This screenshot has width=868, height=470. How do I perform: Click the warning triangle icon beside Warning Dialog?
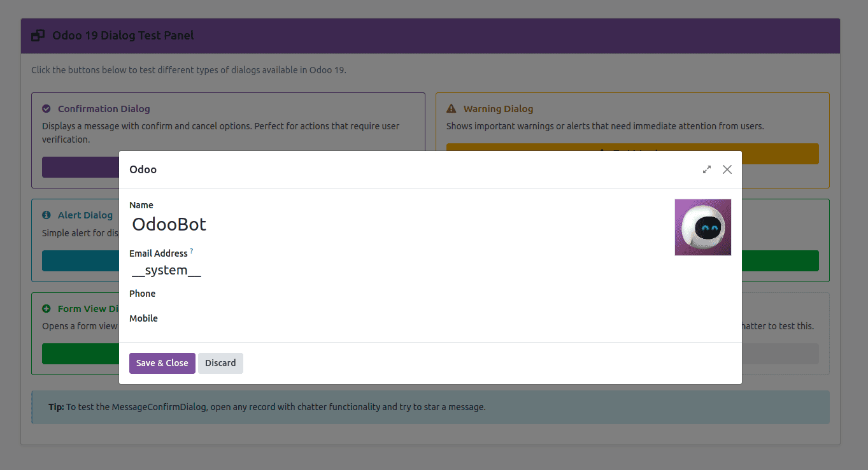click(x=452, y=108)
